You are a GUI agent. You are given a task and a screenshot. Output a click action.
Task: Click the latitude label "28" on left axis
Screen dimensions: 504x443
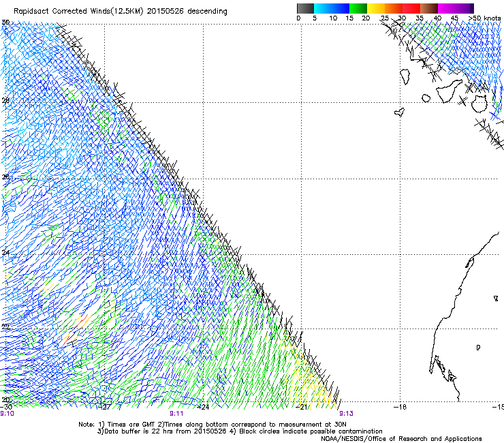(x=5, y=100)
